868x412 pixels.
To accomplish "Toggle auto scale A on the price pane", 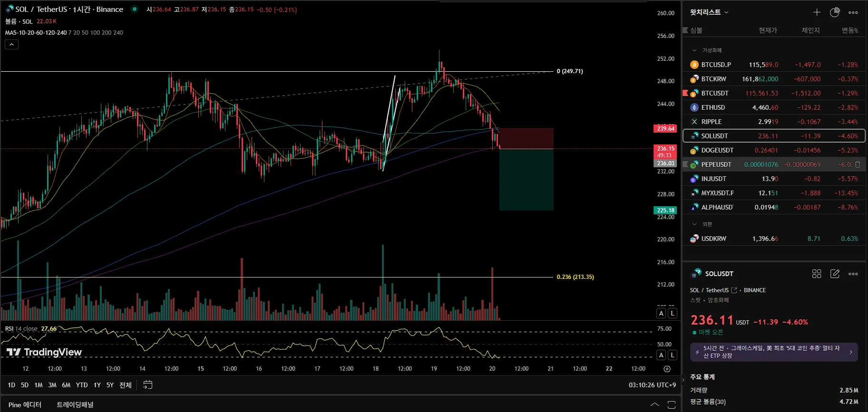I will pyautogui.click(x=661, y=313).
